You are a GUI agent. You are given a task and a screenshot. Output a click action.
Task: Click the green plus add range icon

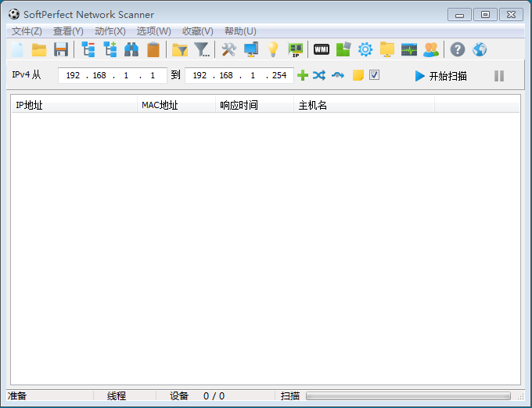click(302, 76)
